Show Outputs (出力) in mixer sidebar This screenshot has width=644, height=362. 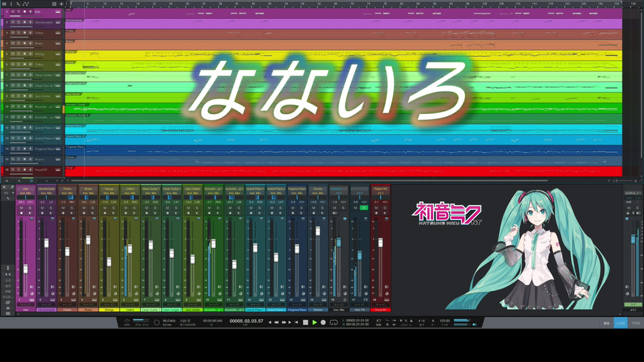[x=8, y=286]
